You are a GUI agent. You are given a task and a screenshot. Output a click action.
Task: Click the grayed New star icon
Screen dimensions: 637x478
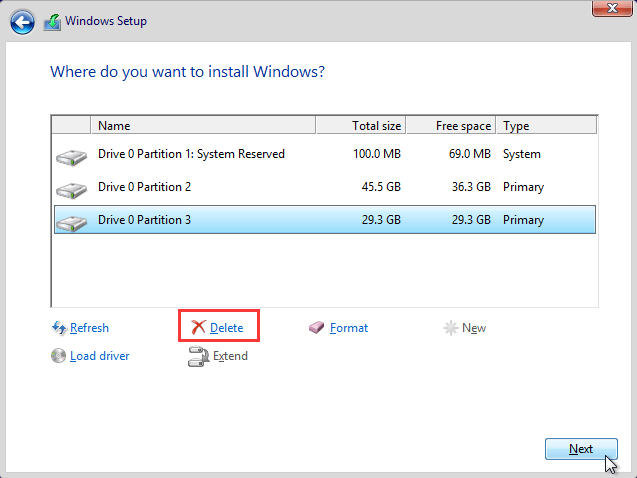click(x=451, y=328)
